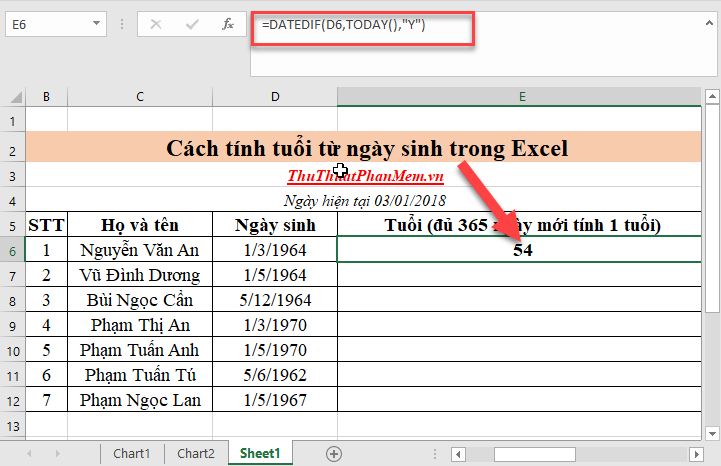Image resolution: width=721 pixels, height=466 pixels.
Task: Select row 6 header
Action: [x=12, y=251]
